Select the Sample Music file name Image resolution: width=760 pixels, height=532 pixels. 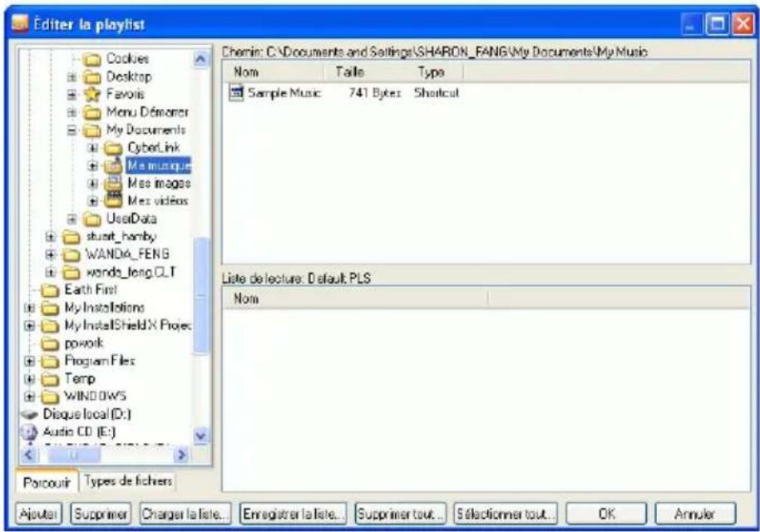tap(284, 93)
